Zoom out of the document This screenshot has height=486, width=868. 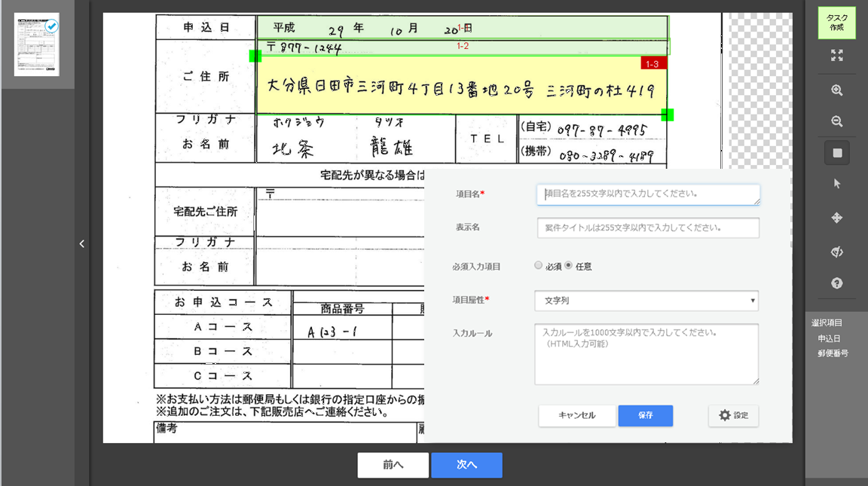pyautogui.click(x=836, y=121)
